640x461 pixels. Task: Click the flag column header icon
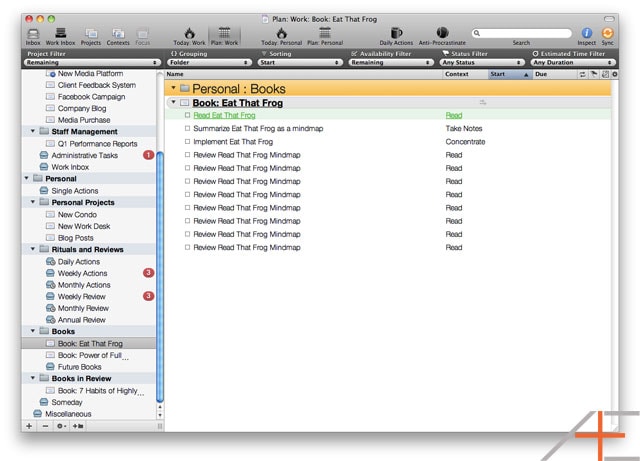click(x=594, y=74)
